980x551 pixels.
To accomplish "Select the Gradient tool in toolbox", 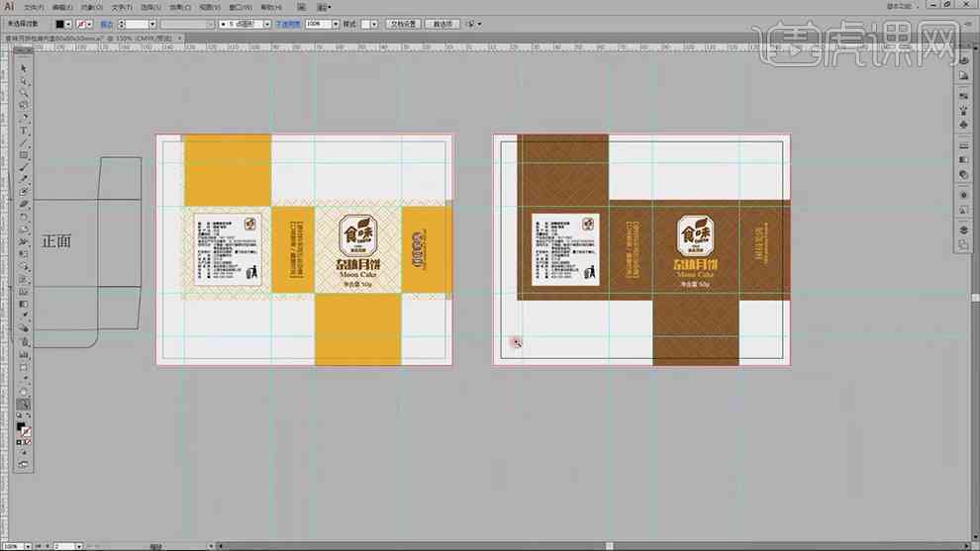I will click(24, 305).
